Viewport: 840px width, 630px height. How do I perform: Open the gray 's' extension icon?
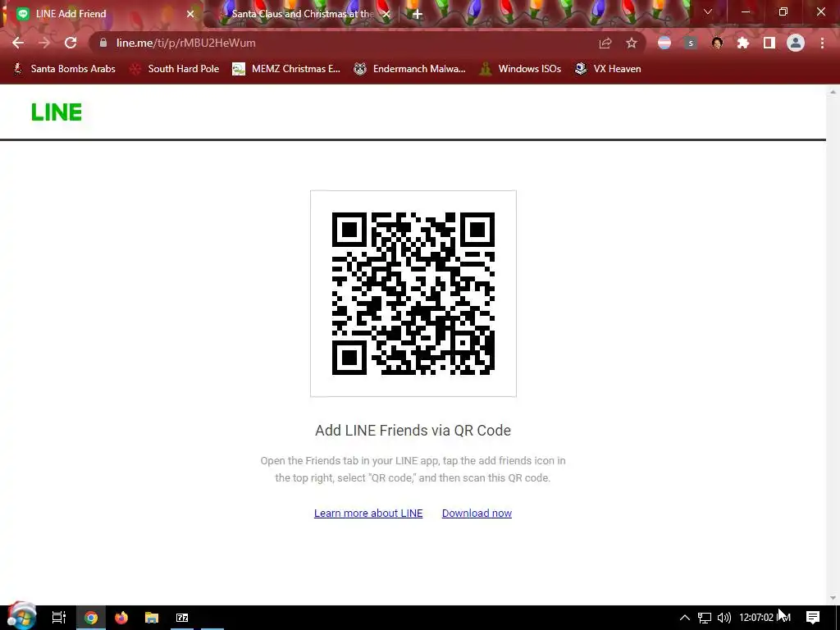click(691, 43)
